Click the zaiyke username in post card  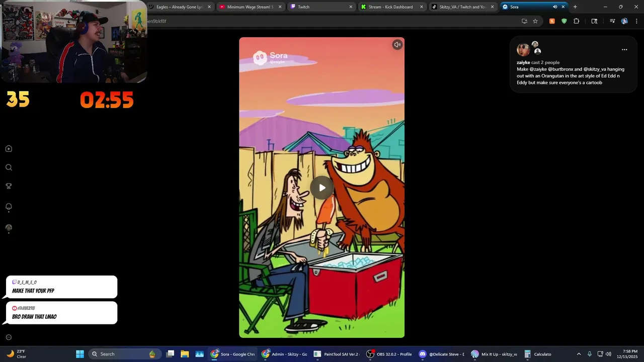coord(523,62)
